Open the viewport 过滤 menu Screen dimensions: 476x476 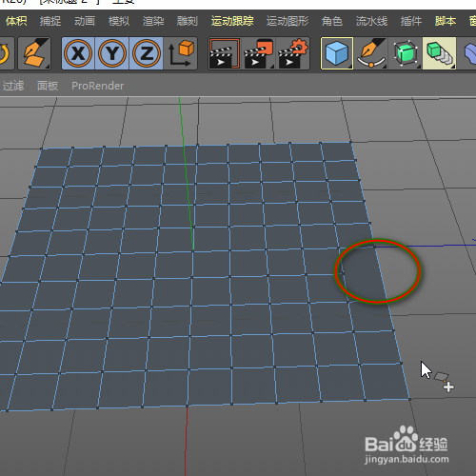(13, 86)
